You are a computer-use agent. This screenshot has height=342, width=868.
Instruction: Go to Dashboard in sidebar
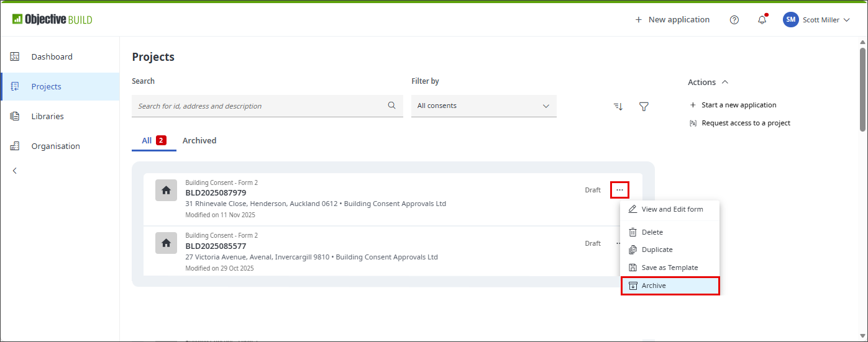[52, 56]
